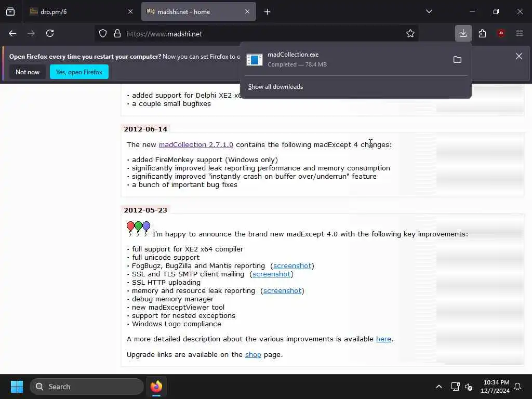Screen dimensions: 532x399
Task: Open the Extensions puzzle-piece menu
Action: [x=482, y=33]
